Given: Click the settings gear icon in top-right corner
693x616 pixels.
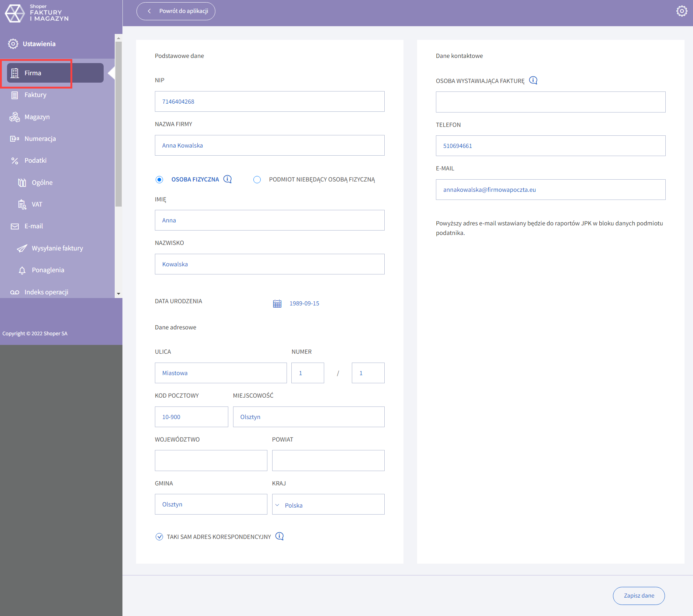Looking at the screenshot, I should (682, 11).
